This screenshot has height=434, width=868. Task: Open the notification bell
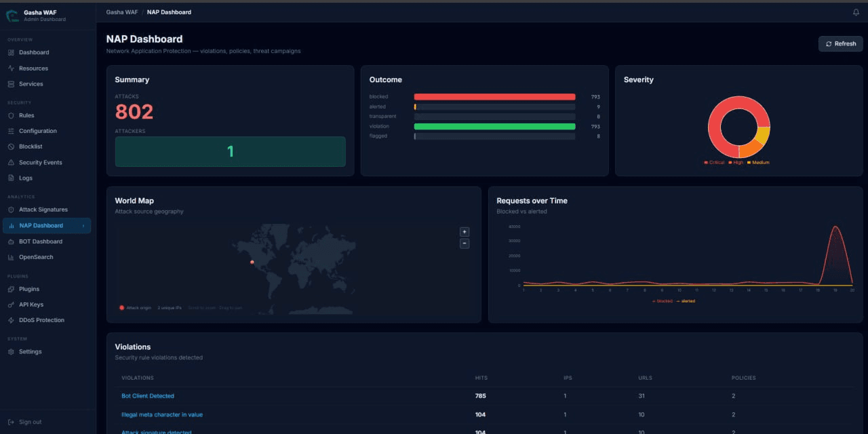(x=855, y=12)
